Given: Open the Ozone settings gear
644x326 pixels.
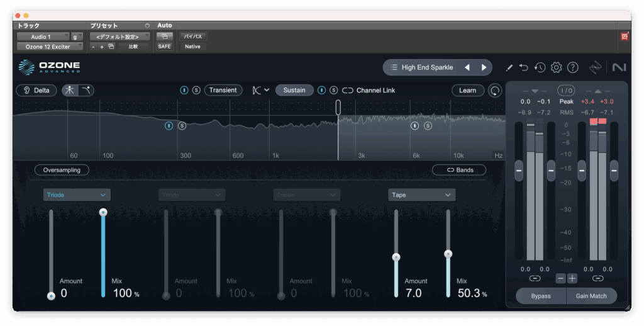Looking at the screenshot, I should [556, 67].
